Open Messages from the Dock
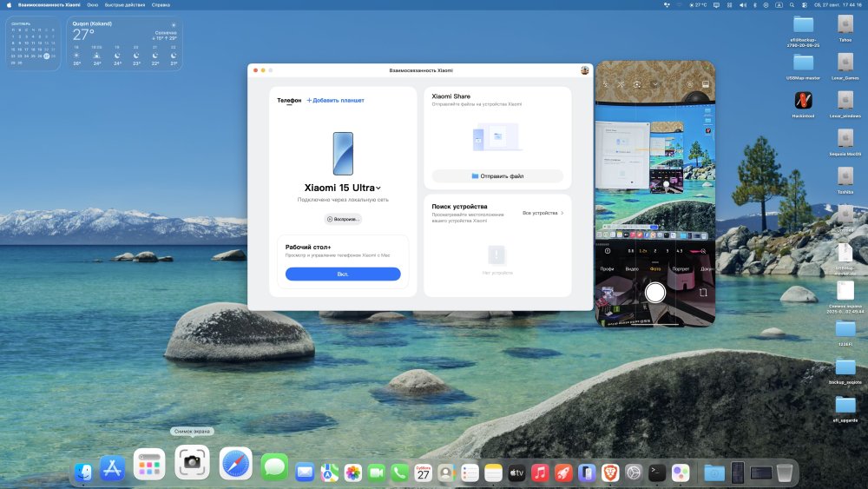Image resolution: width=868 pixels, height=489 pixels. pos(274,467)
